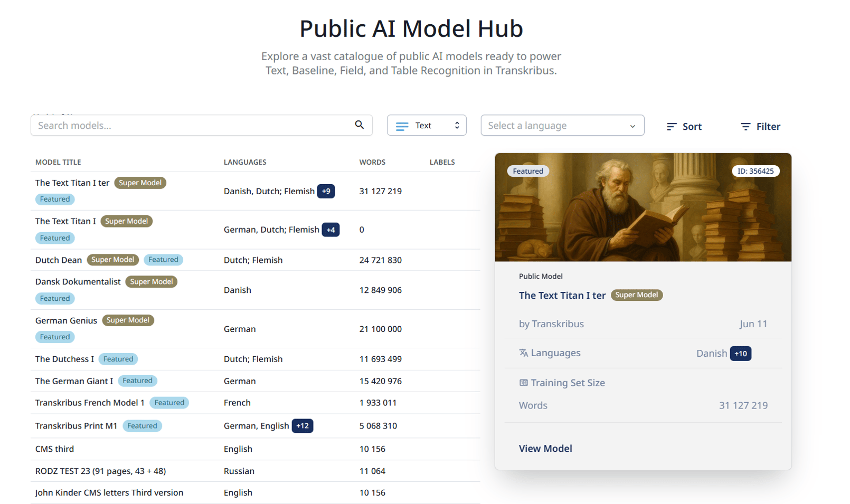Open the Dansk Dokumentalist model
The height and width of the screenshot is (504, 850).
[78, 281]
